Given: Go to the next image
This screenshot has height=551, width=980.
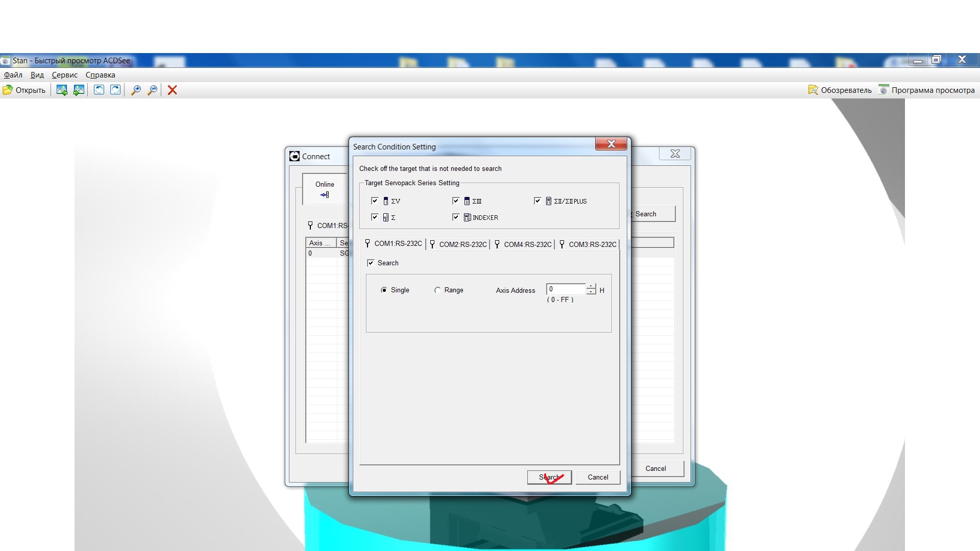Looking at the screenshot, I should tap(79, 90).
